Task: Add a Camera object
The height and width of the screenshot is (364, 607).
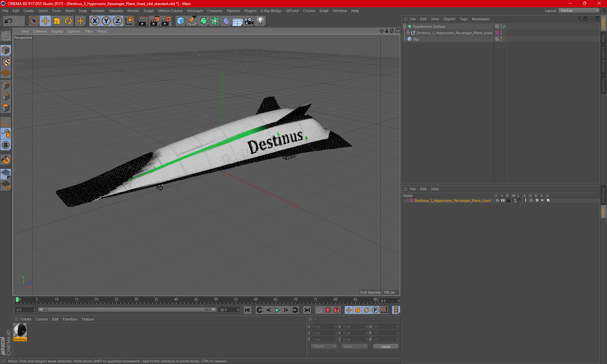Action: (249, 21)
